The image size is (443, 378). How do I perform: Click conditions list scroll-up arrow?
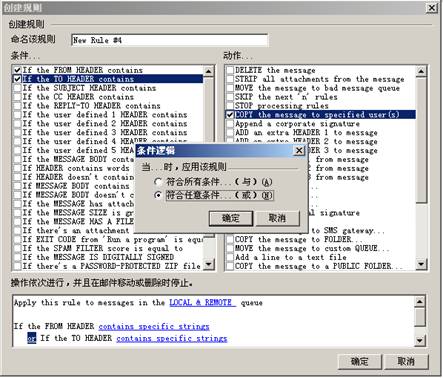(x=209, y=71)
